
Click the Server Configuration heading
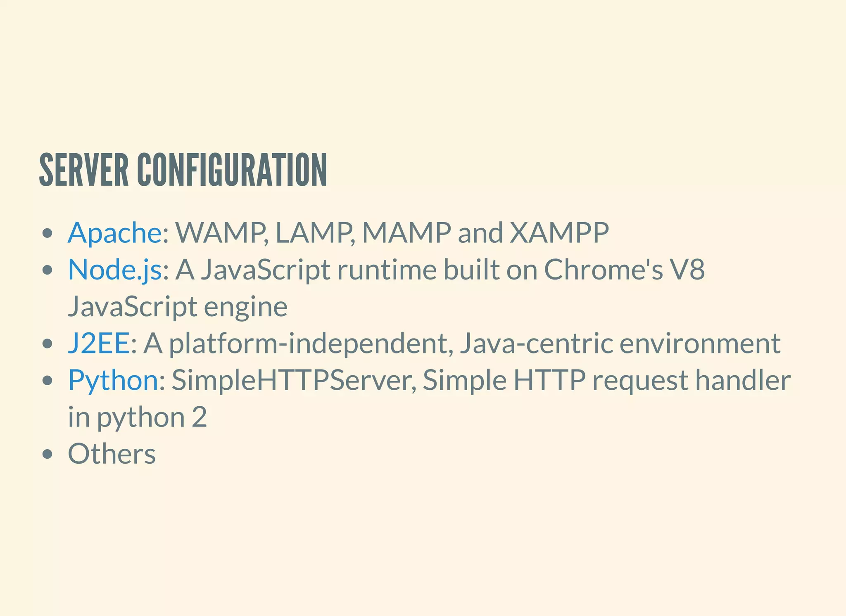click(x=183, y=170)
